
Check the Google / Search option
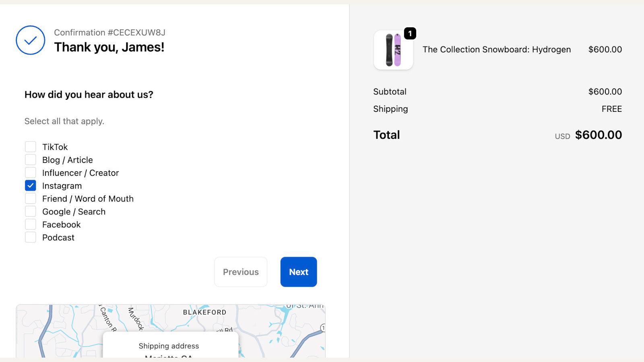[31, 211]
